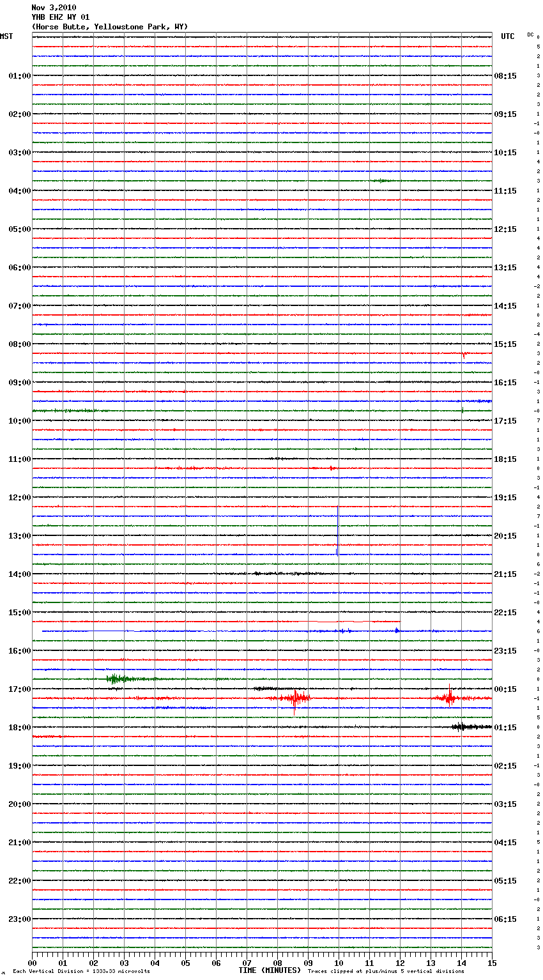The image size is (543, 980).
Task: Select the 23:00 MST time label
Action: coord(20,919)
